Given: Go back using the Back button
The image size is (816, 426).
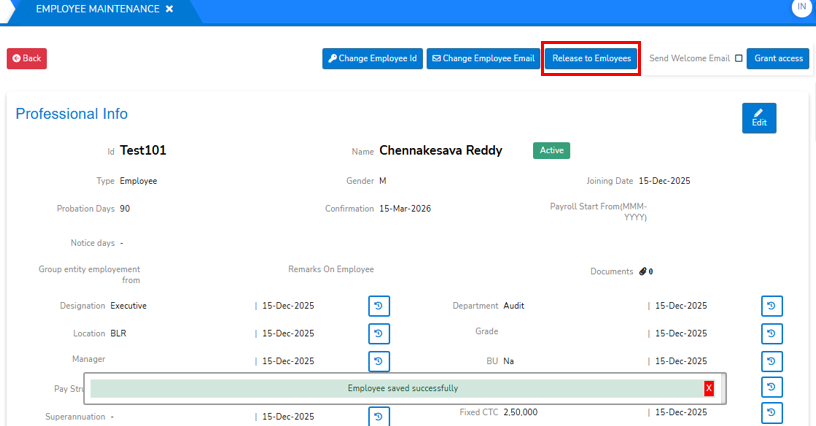Looking at the screenshot, I should click(x=27, y=59).
